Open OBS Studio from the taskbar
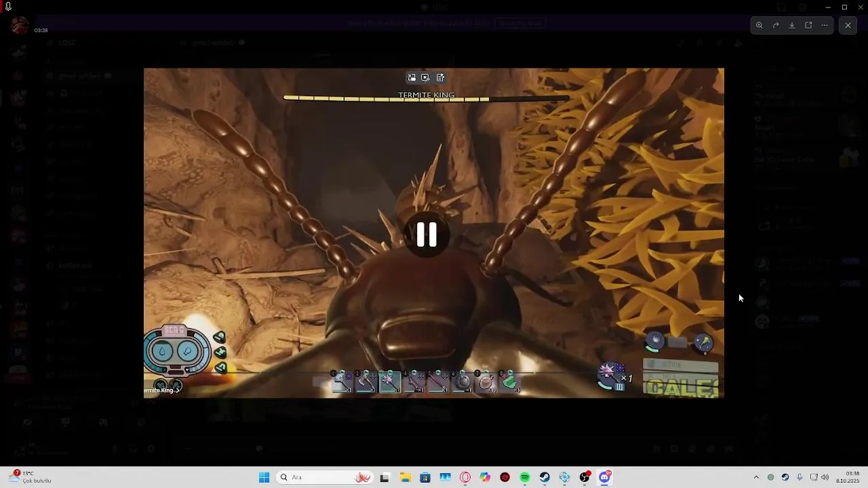This screenshot has height=488, width=868. pyautogui.click(x=585, y=477)
